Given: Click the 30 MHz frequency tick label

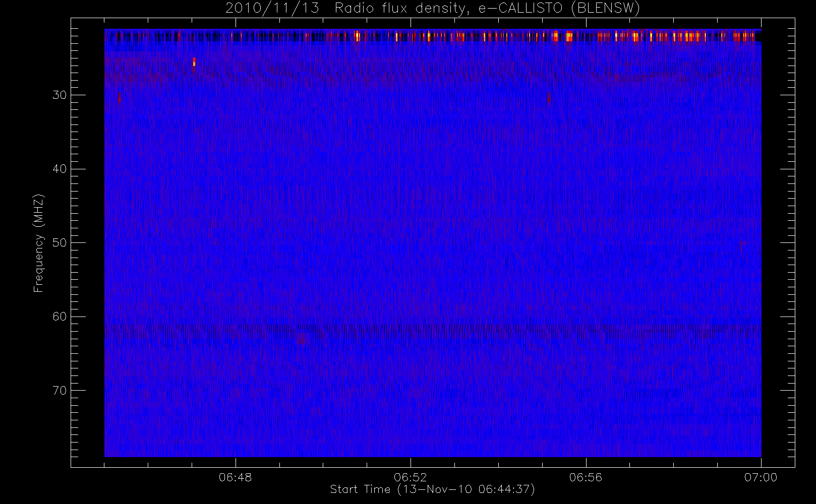Looking at the screenshot, I should click(60, 95).
